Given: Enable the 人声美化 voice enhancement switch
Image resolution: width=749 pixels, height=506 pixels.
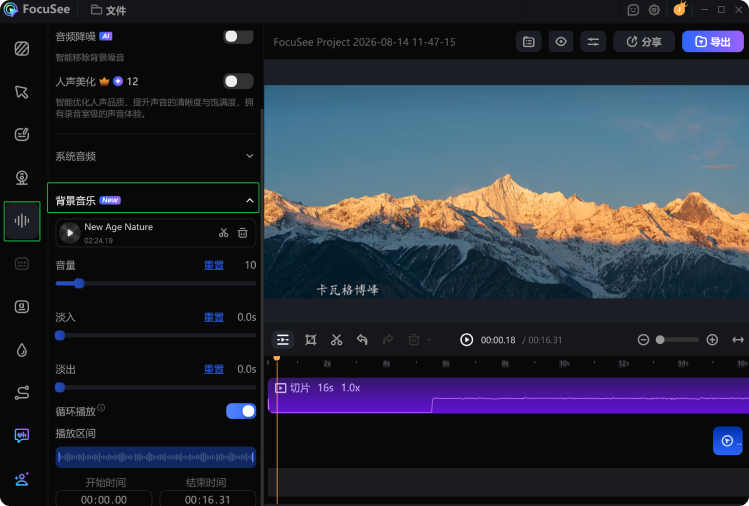Looking at the screenshot, I should coord(238,81).
